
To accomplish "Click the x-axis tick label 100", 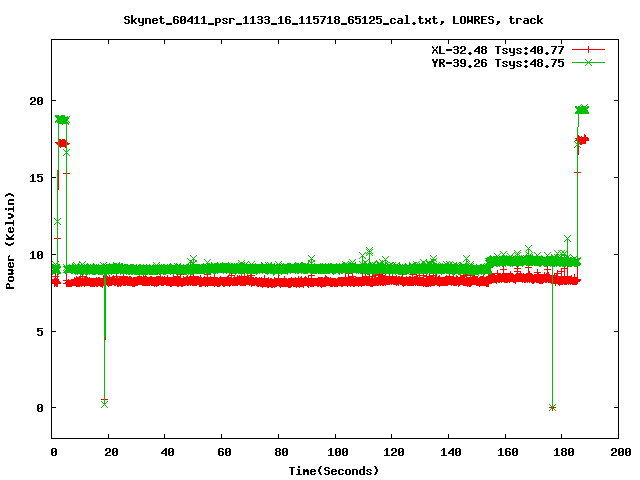I will 338,452.
